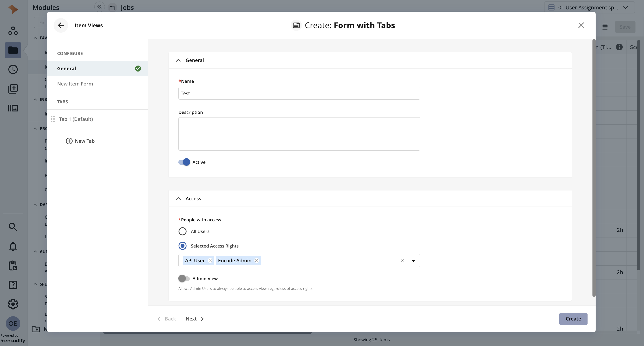Click the add folder icon at bottom
The image size is (644, 346).
36,329
